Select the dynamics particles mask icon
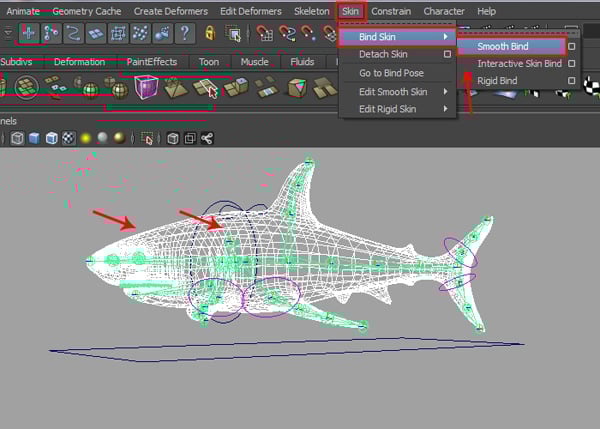600x429 pixels. (x=140, y=33)
